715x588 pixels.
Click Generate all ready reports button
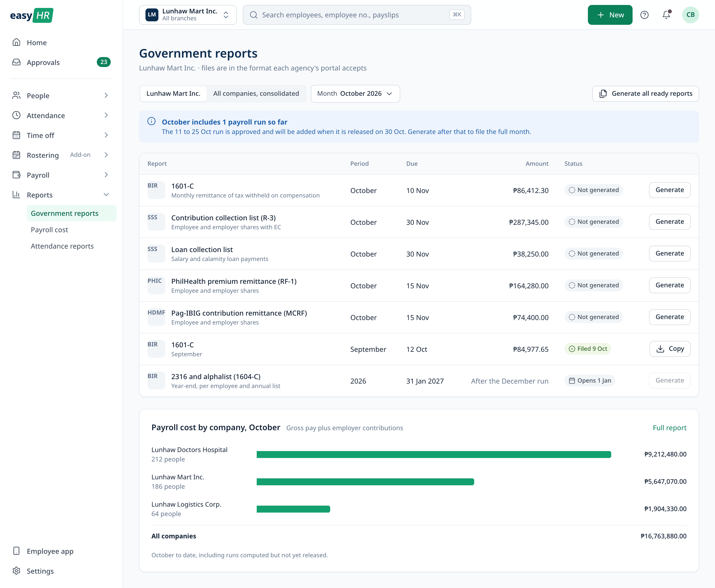pos(645,94)
